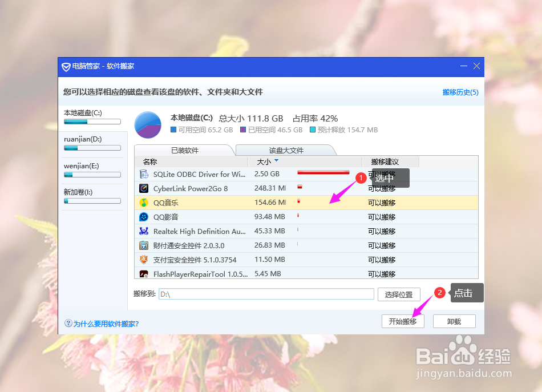Screen dimensions: 542x392
Task: Switch to the 该盘大文件 tab
Action: pyautogui.click(x=286, y=150)
